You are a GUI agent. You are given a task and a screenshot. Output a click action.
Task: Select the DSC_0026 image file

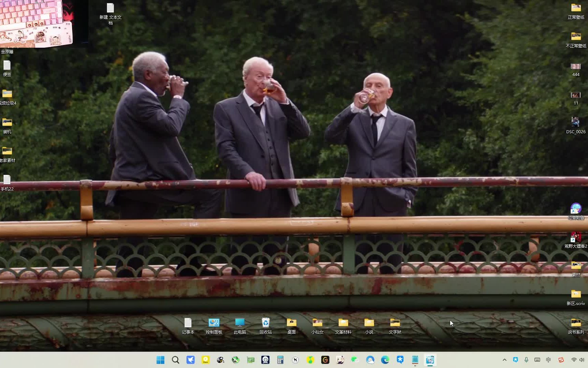coord(576,125)
